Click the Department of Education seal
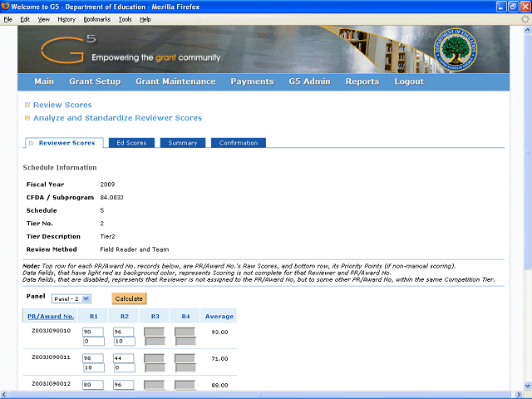Image resolution: width=532 pixels, height=399 pixels. pos(459,50)
